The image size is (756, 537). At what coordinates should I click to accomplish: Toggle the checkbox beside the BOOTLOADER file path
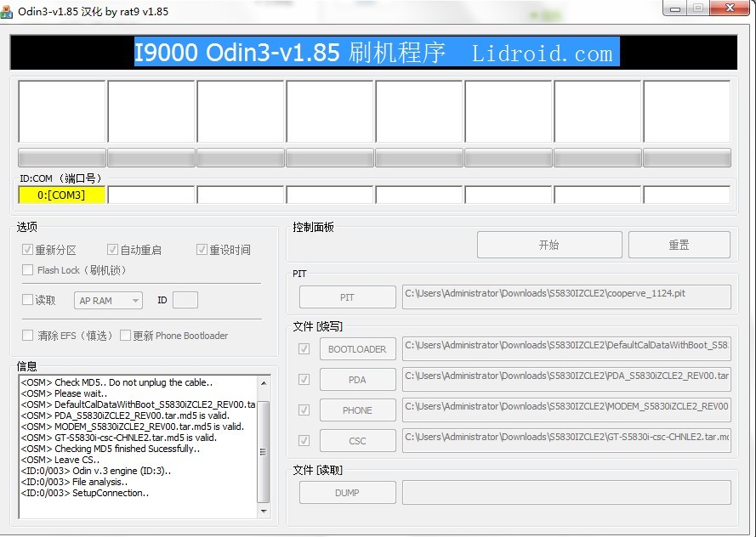pos(304,348)
